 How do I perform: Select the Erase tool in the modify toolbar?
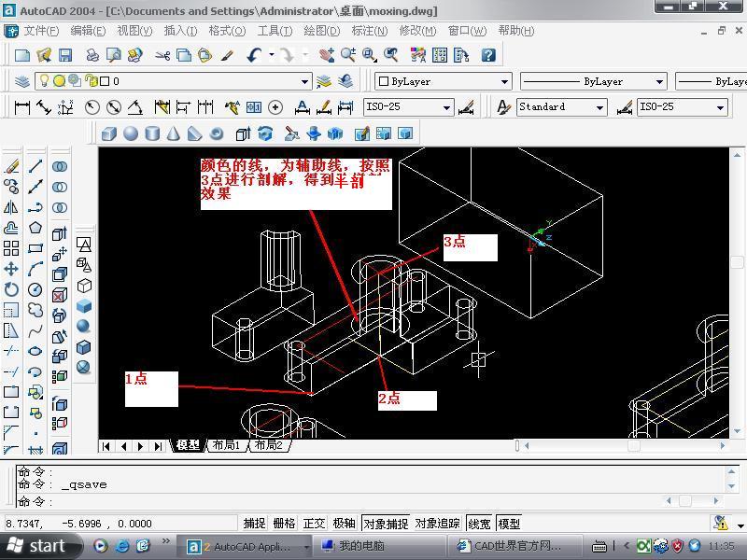(11, 166)
